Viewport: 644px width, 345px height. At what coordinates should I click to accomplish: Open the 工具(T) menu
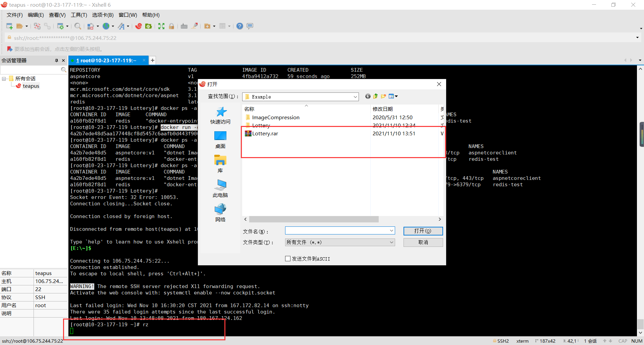pyautogui.click(x=79, y=15)
